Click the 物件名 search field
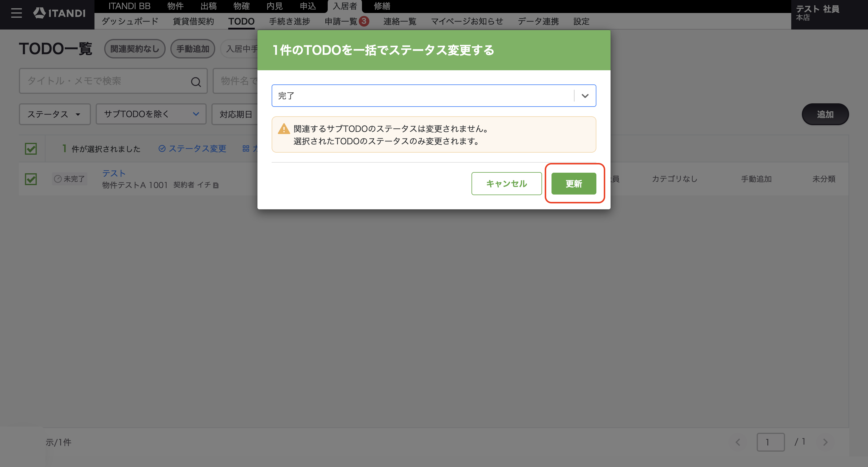 point(236,81)
